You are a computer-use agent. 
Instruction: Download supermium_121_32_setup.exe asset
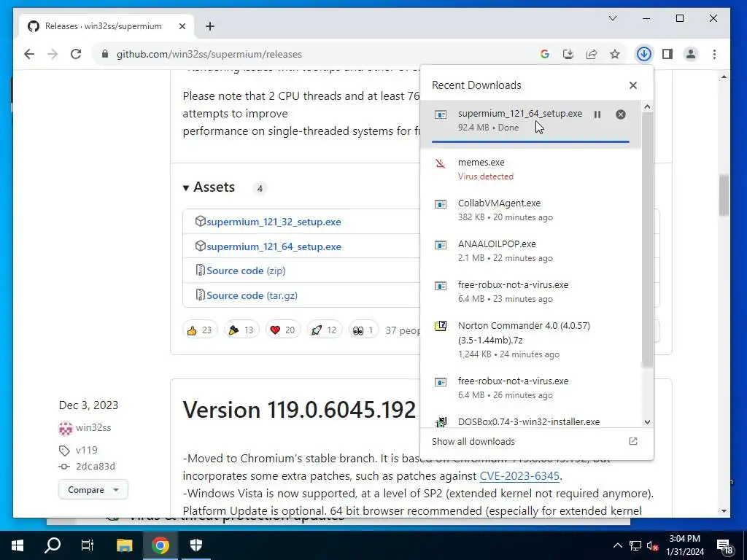click(x=274, y=222)
